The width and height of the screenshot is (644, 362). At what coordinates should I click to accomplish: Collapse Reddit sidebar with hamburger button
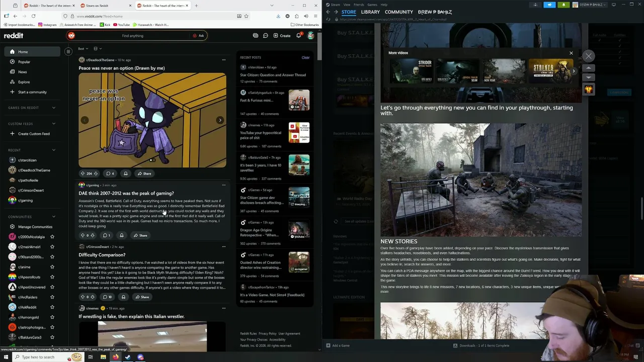(68, 51)
